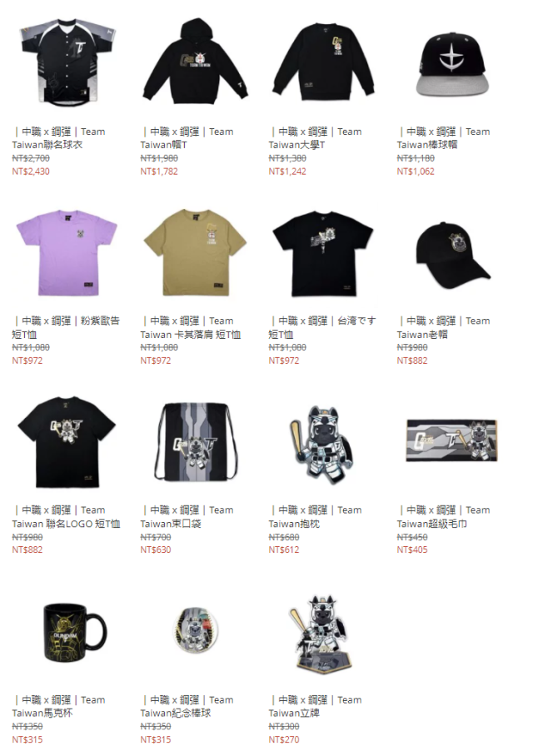
Task: Select the black LOGO T-shirt image with mascot
Action: pos(67,442)
